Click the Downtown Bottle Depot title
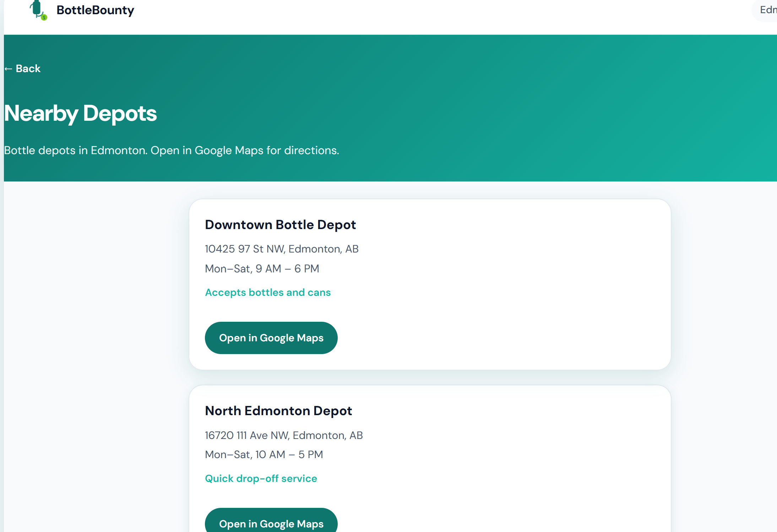This screenshot has height=532, width=777. coord(280,225)
